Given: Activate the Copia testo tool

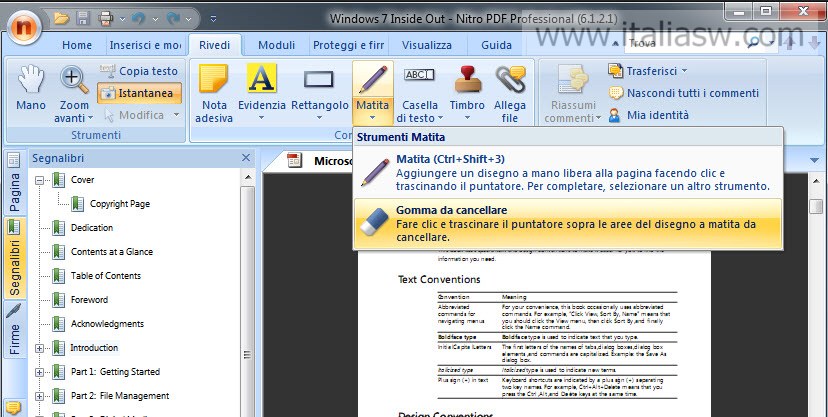Looking at the screenshot, I should point(139,71).
